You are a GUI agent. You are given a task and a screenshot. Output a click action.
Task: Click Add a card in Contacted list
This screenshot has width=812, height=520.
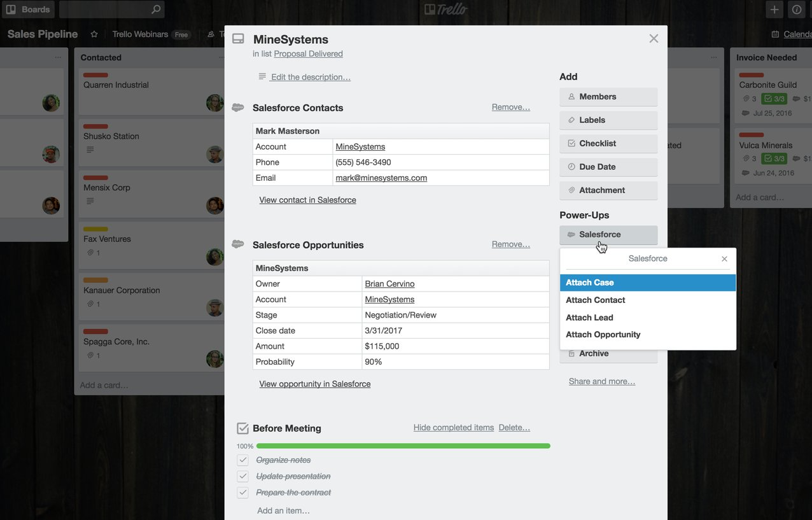click(x=104, y=385)
